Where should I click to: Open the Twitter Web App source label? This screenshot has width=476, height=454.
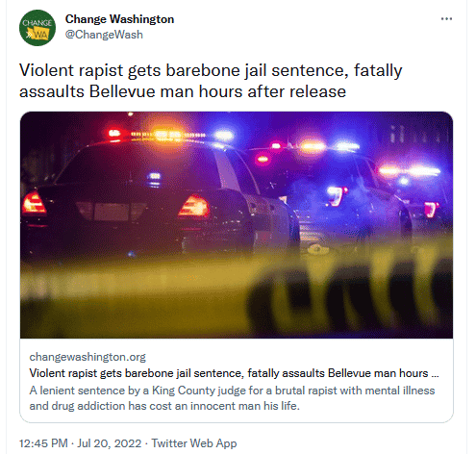click(194, 443)
